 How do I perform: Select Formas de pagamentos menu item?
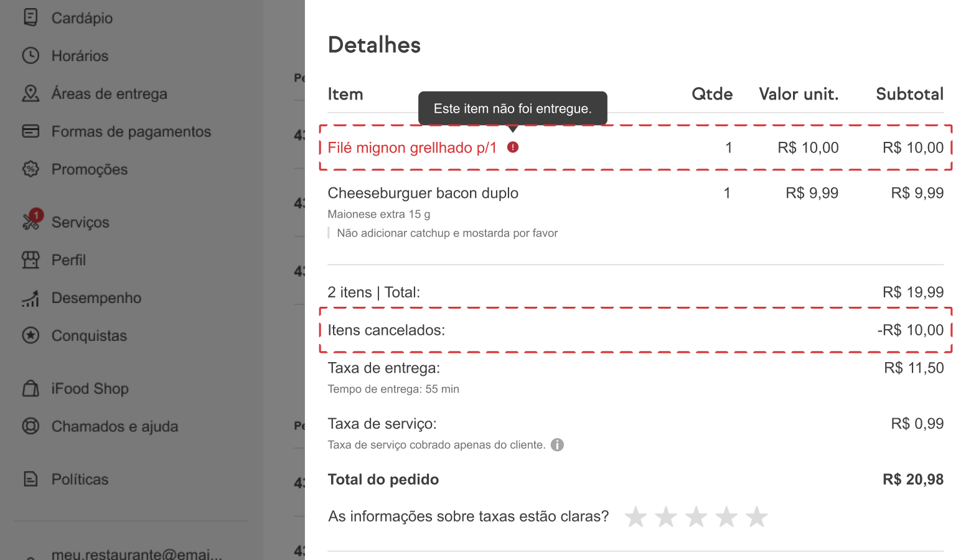coord(131,131)
